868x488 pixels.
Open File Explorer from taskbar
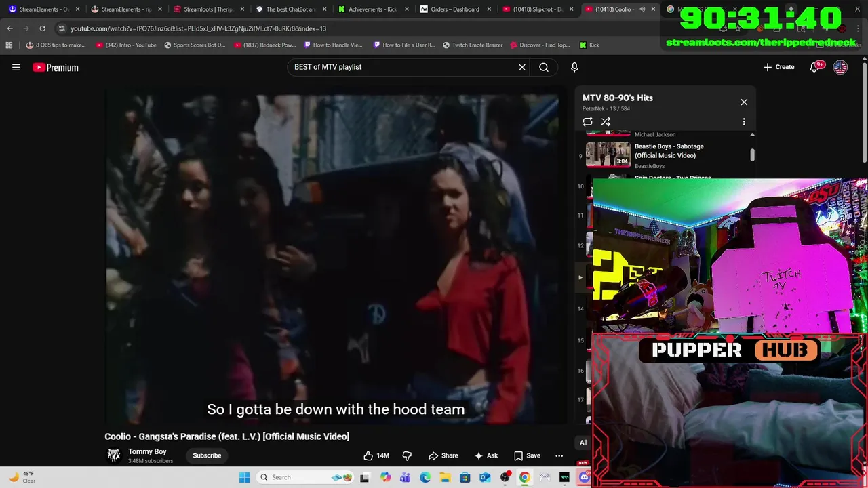[445, 477]
